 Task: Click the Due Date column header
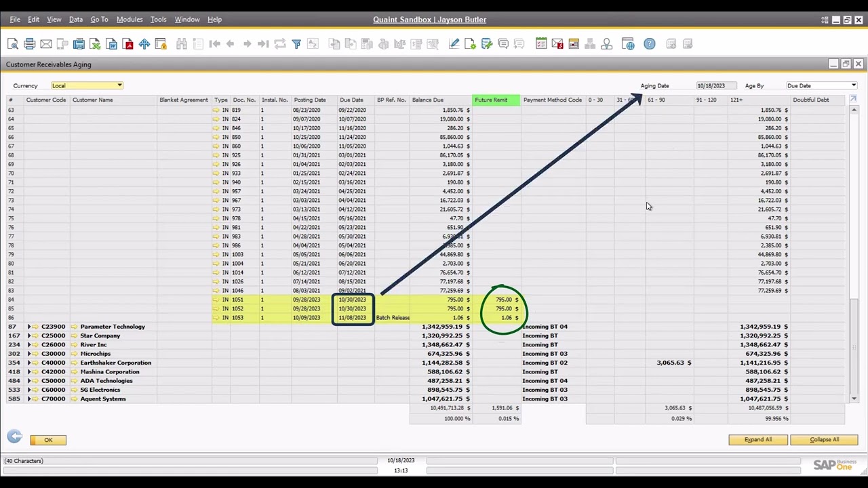click(x=355, y=100)
